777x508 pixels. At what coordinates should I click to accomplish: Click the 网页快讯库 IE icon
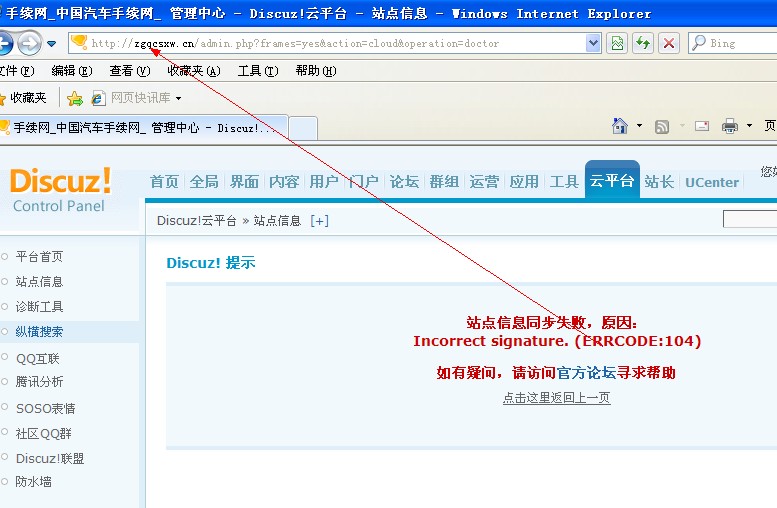coord(98,99)
